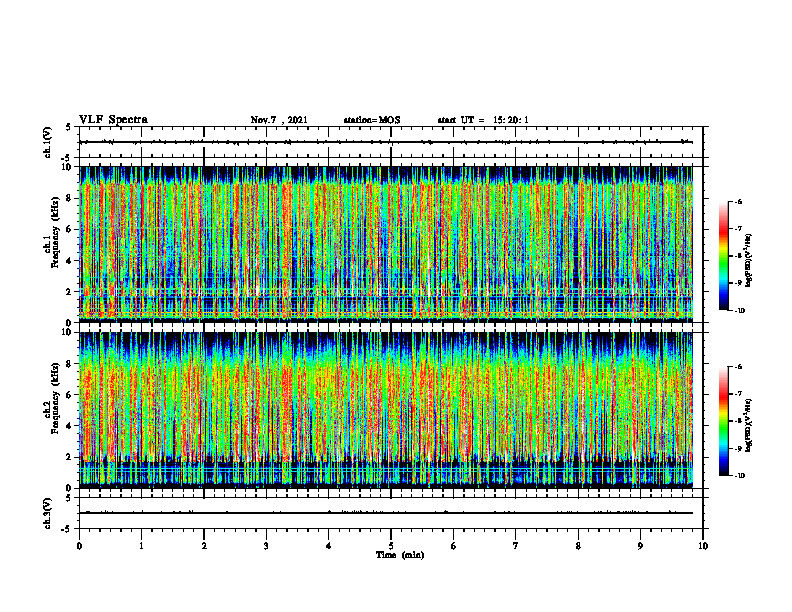Image resolution: width=792 pixels, height=612 pixels.
Task: Click the "6" kHz tick of ch.2 panel
Action: point(70,395)
